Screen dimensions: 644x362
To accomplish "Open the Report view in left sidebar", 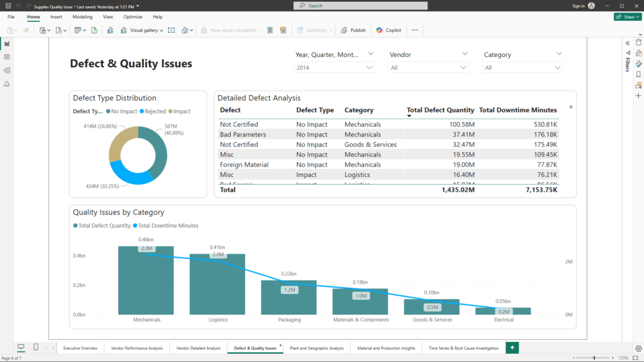I will 7,43.
